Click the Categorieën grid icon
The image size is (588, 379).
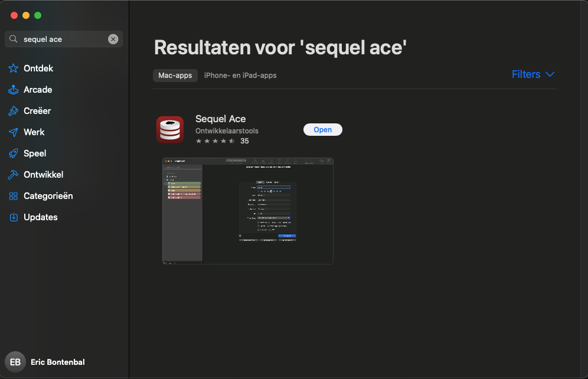tap(14, 196)
